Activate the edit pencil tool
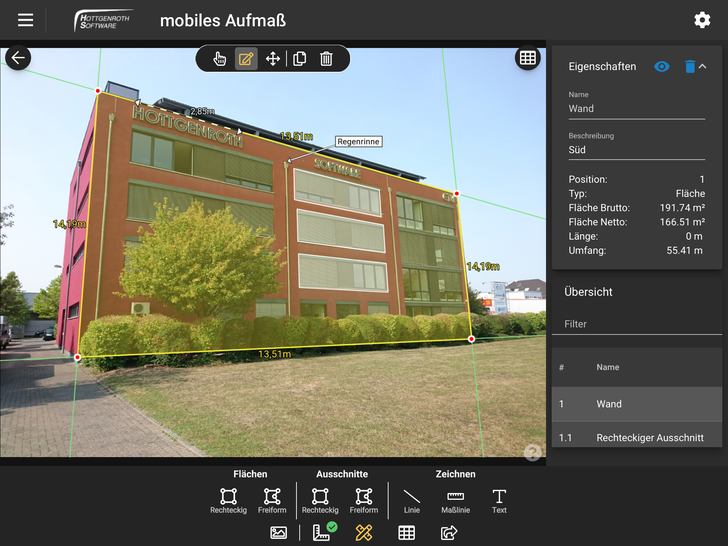728x546 pixels. click(x=246, y=59)
